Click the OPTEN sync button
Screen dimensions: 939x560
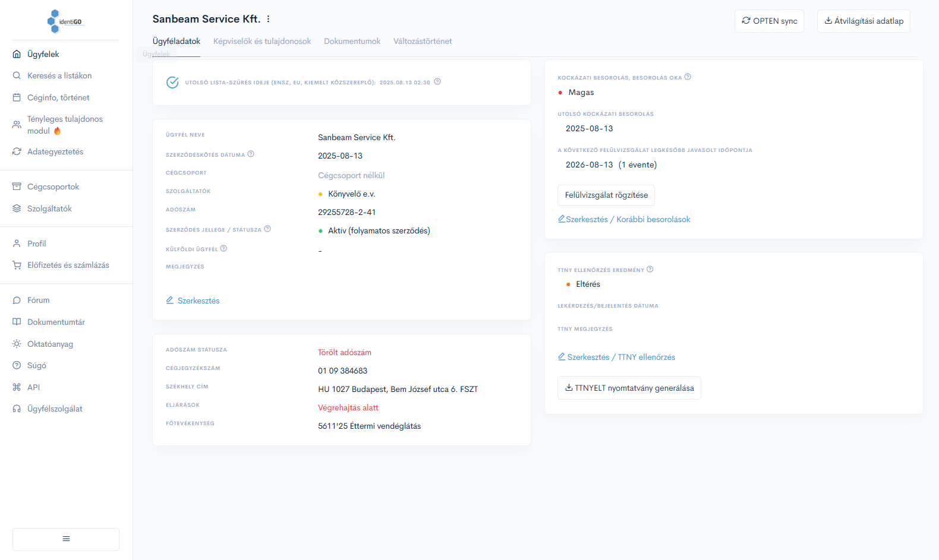769,21
